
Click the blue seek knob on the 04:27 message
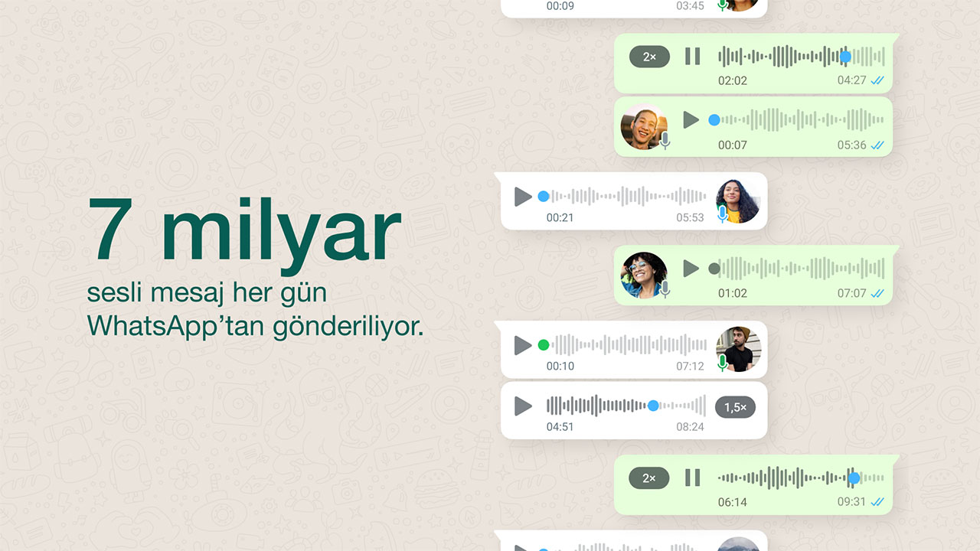pos(845,57)
